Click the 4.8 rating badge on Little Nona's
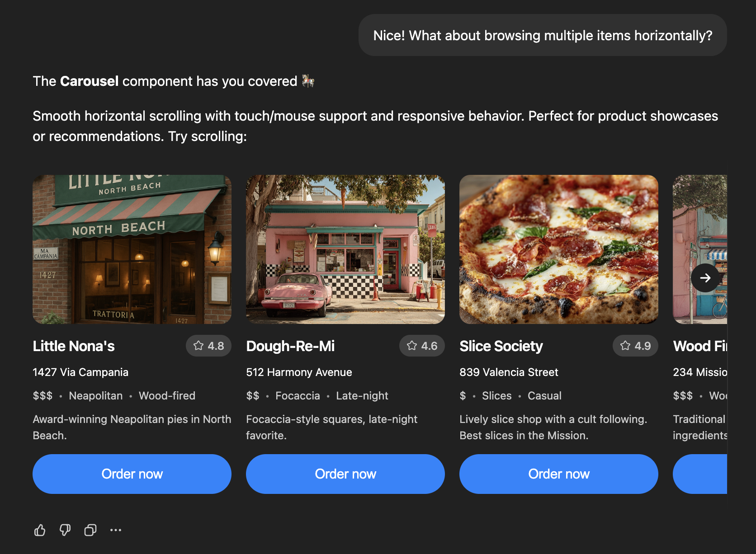 (x=208, y=346)
